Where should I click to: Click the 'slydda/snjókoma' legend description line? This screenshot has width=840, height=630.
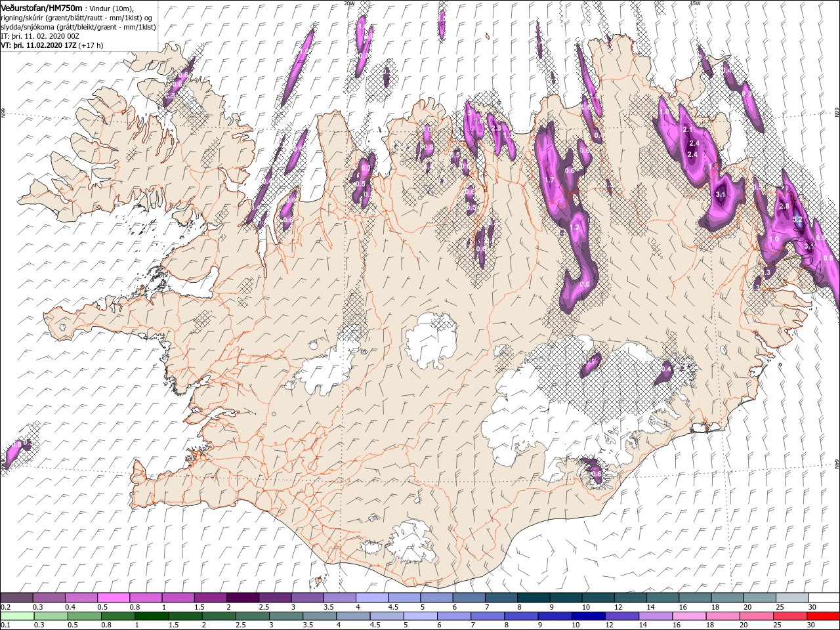77,27
